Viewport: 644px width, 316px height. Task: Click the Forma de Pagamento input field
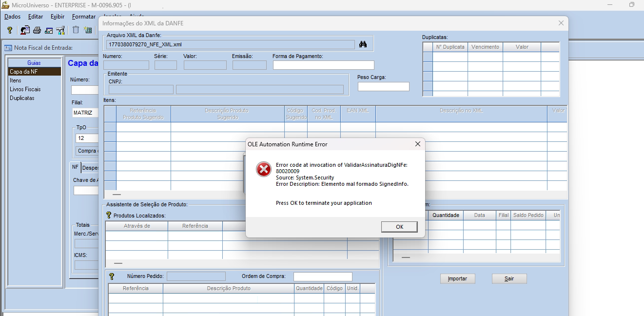point(323,65)
